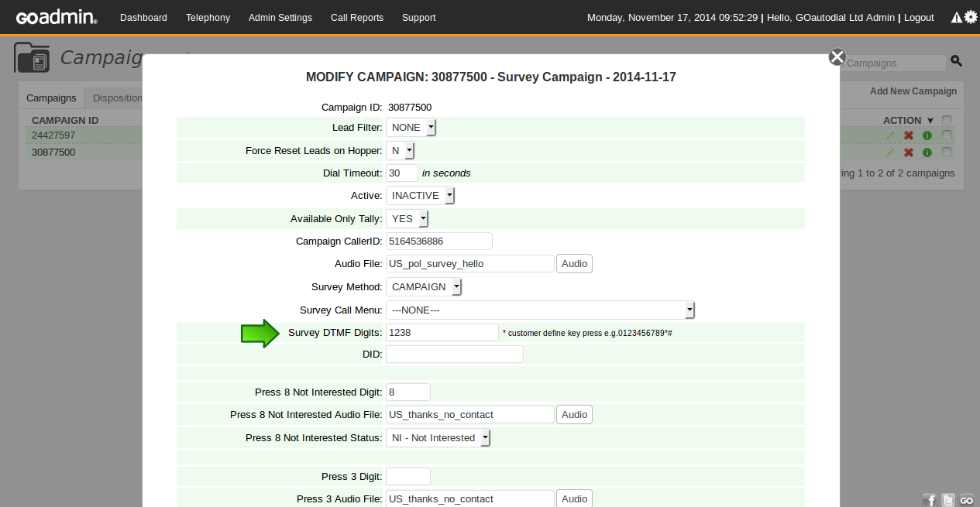Delete campaign 24427597 with red X
The height and width of the screenshot is (507, 980).
point(909,135)
